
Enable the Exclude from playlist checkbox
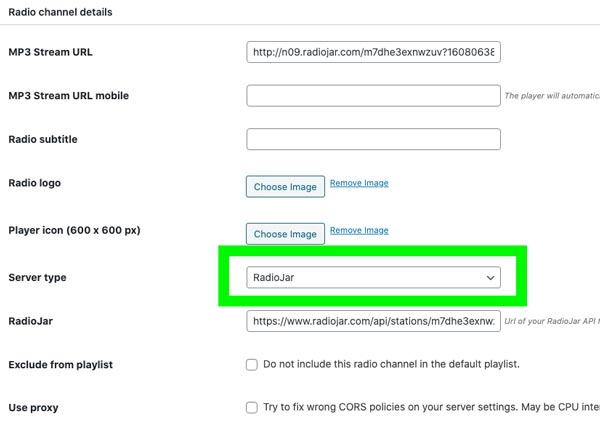[252, 365]
